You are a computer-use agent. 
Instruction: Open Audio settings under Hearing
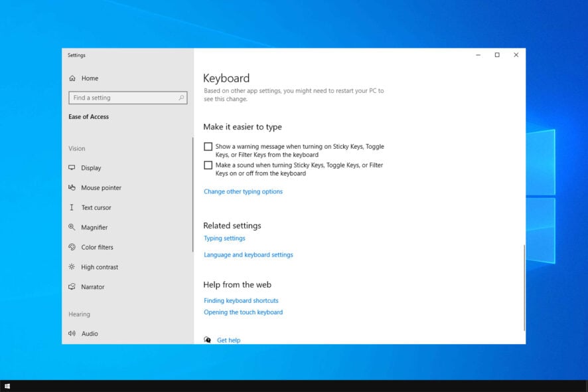(91, 334)
